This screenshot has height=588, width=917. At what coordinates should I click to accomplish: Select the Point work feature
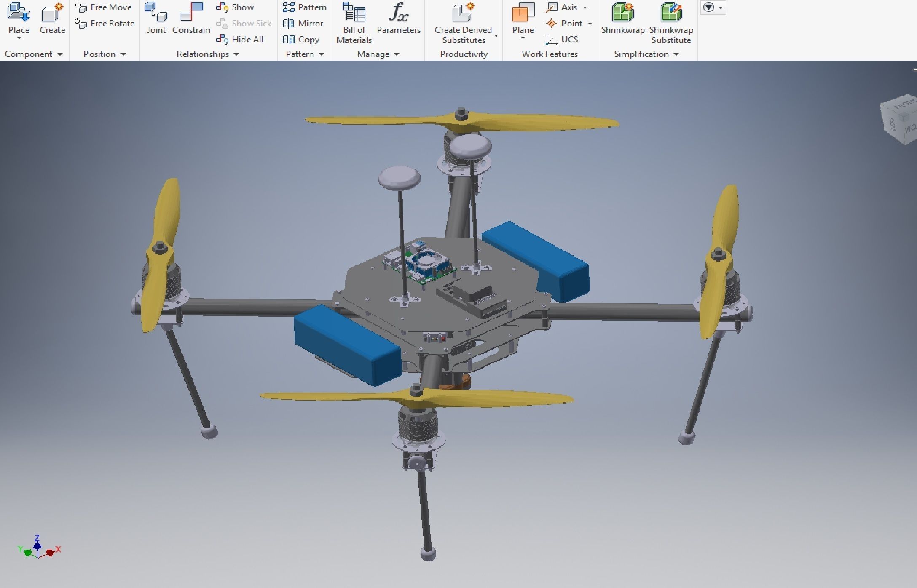point(564,23)
